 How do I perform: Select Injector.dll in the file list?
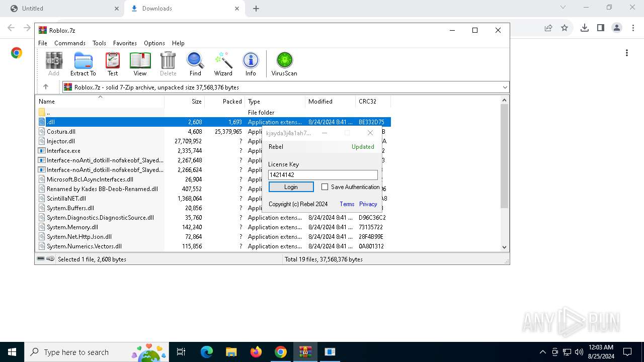[60, 141]
